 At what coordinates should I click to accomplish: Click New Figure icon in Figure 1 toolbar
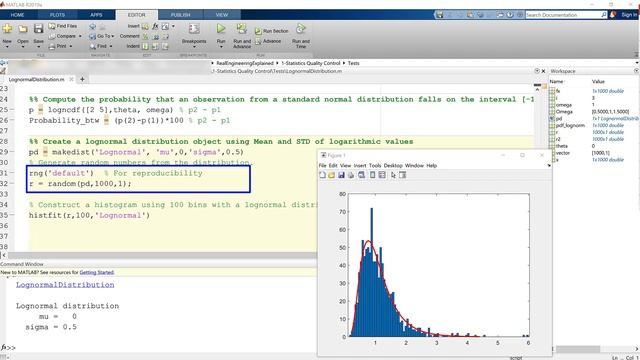pyautogui.click(x=322, y=175)
